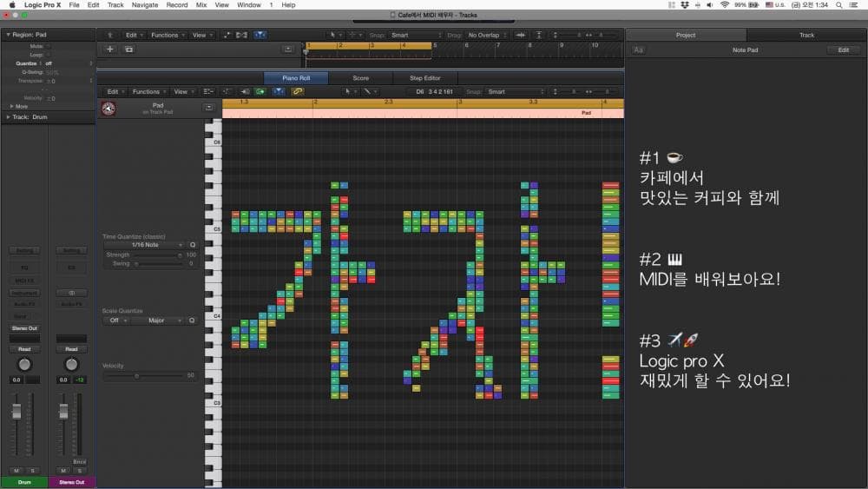
Task: Mute the Stereo Out channel strip
Action: (x=63, y=471)
